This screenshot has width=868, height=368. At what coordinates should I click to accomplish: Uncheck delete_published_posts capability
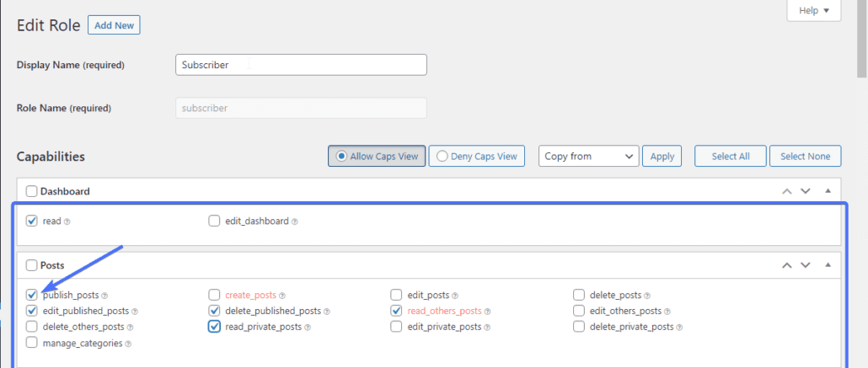click(214, 311)
